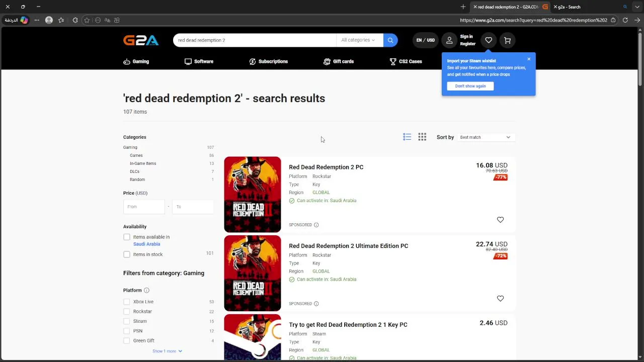Open a new browser tab
Screen dimensions: 644x362
click(x=463, y=7)
